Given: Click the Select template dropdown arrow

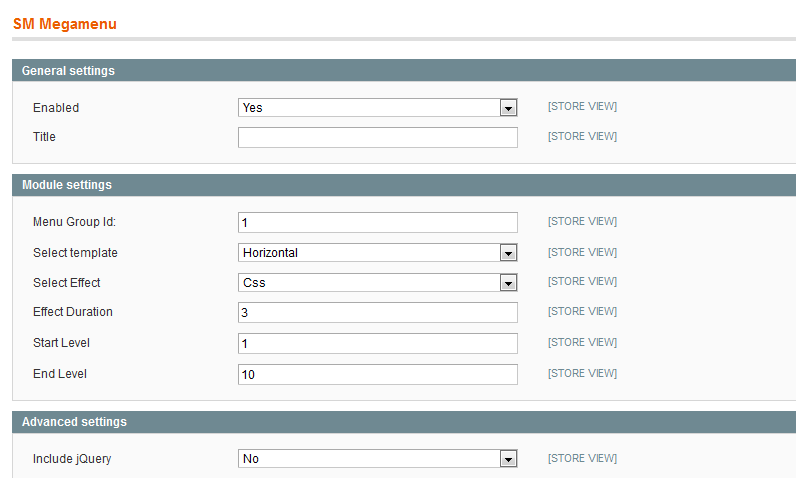Looking at the screenshot, I should (508, 253).
